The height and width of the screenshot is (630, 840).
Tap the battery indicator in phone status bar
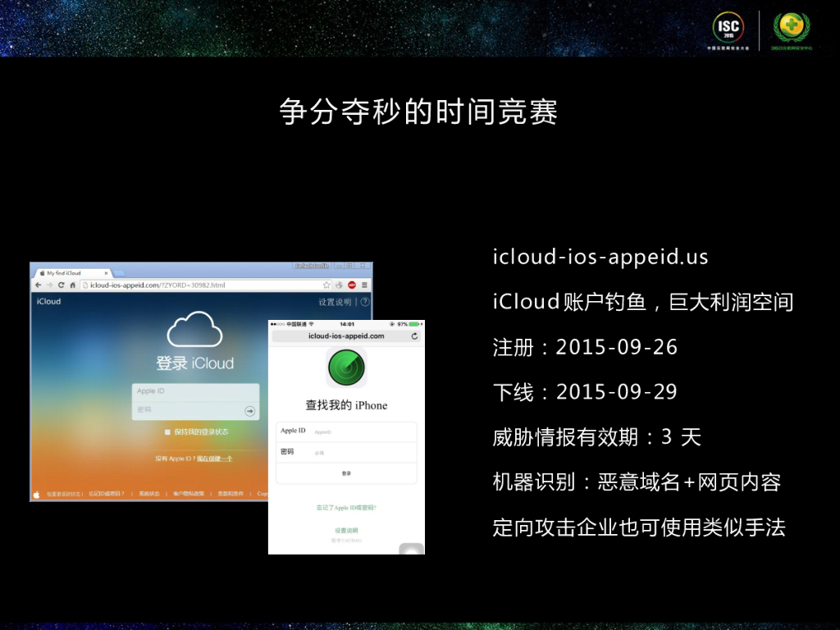(414, 324)
